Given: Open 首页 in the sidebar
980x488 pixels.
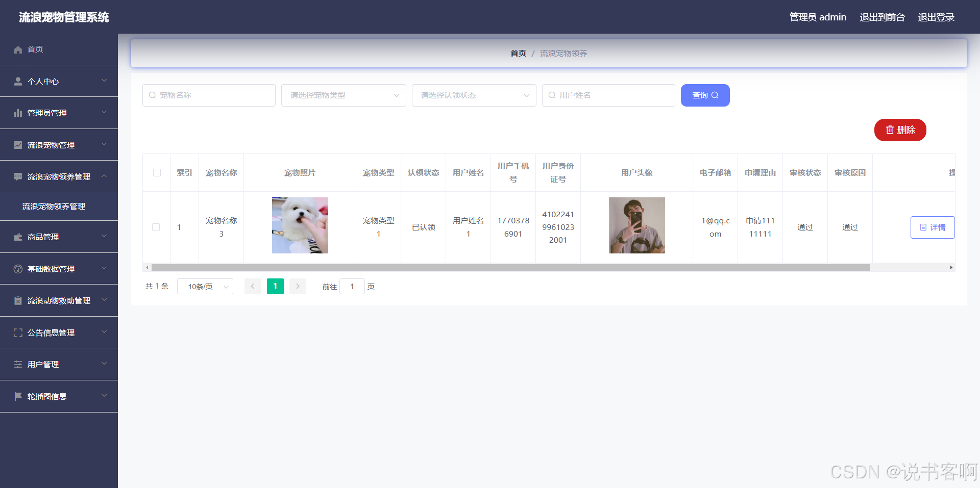Looking at the screenshot, I should [x=59, y=49].
